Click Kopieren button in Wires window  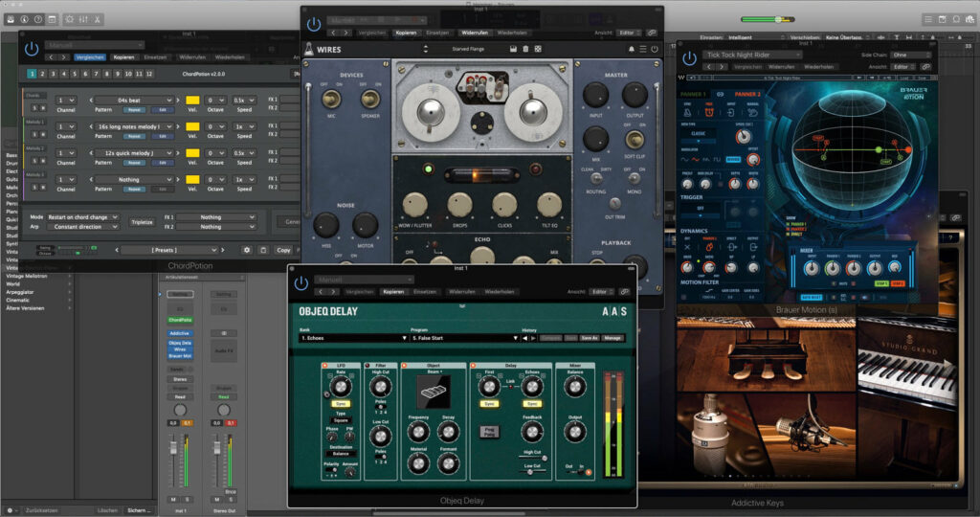pyautogui.click(x=406, y=33)
